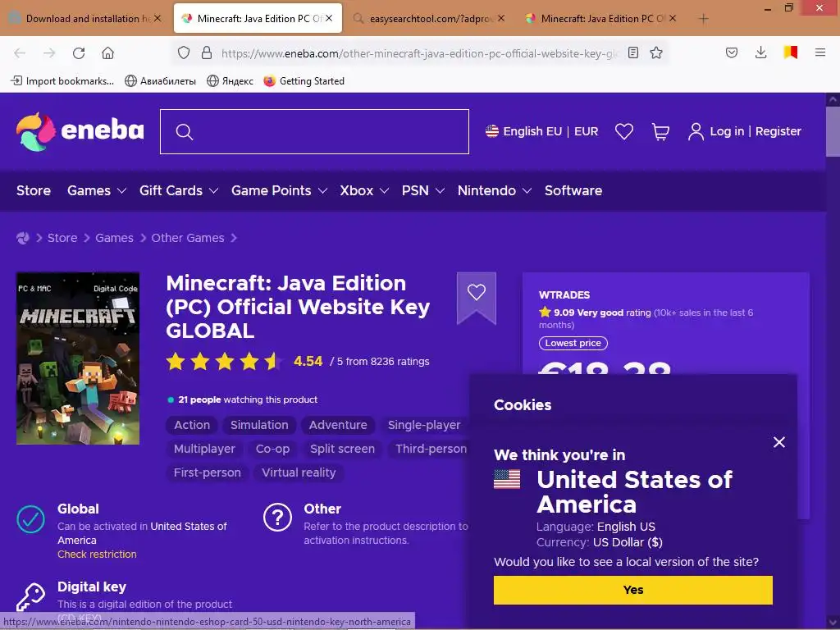Click the eneba search input field

coord(314,132)
